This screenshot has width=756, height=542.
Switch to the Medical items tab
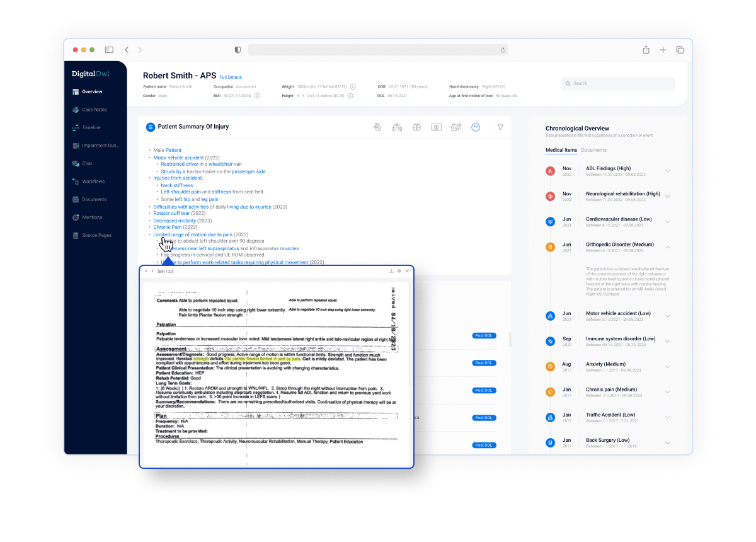[x=561, y=150]
